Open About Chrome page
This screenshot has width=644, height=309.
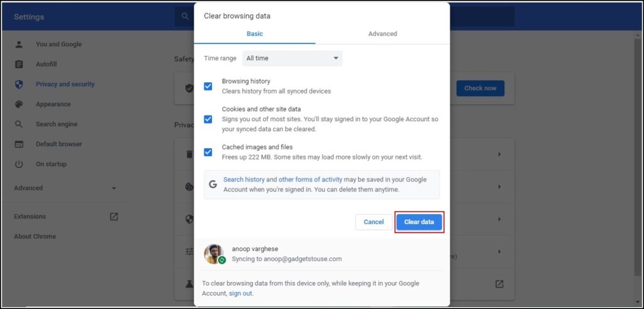pyautogui.click(x=35, y=236)
